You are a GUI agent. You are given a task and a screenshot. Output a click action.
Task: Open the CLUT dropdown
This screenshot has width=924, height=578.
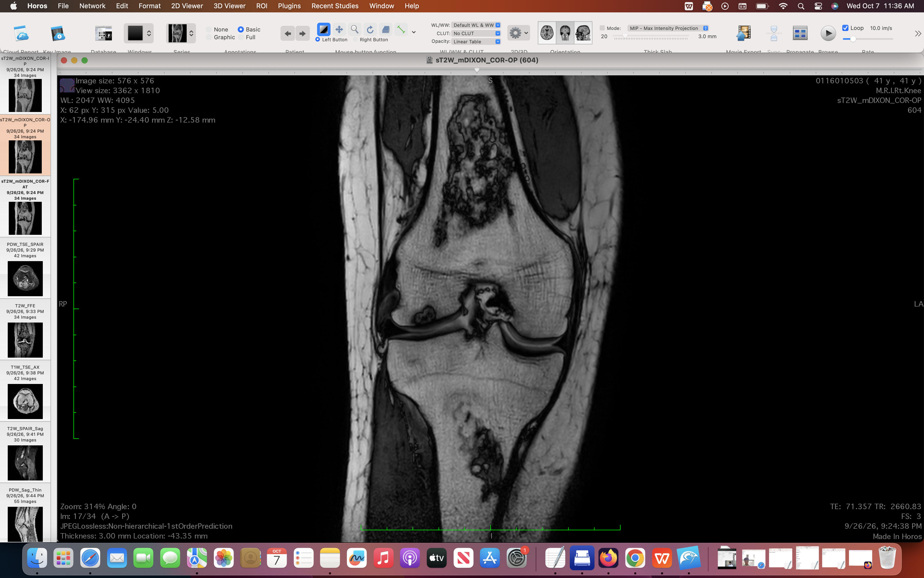click(476, 33)
